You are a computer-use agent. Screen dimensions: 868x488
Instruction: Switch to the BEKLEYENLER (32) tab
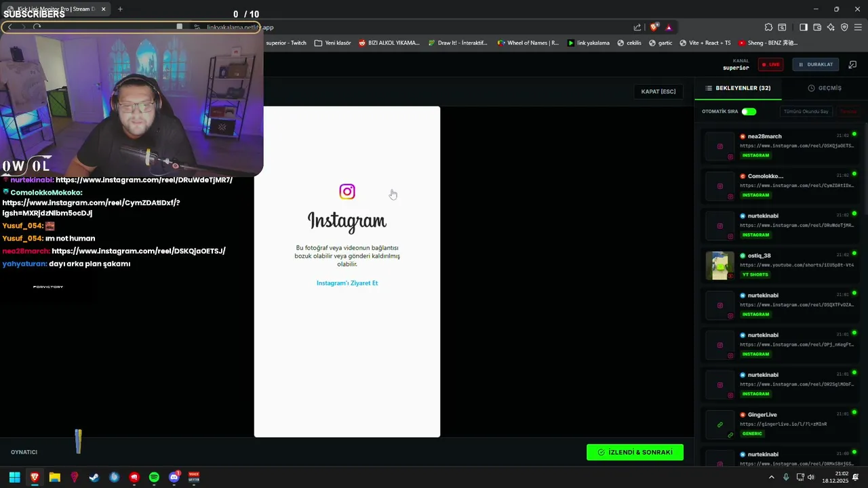coord(738,88)
